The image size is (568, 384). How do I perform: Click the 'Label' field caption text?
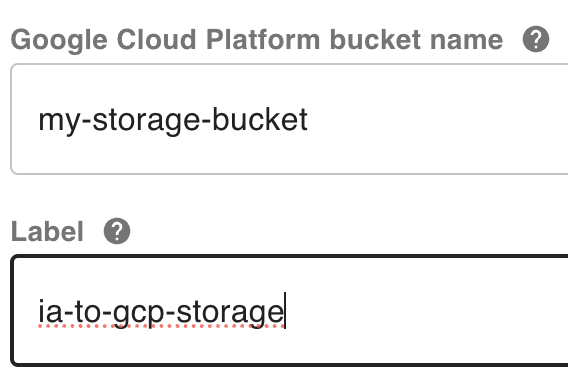pos(47,231)
